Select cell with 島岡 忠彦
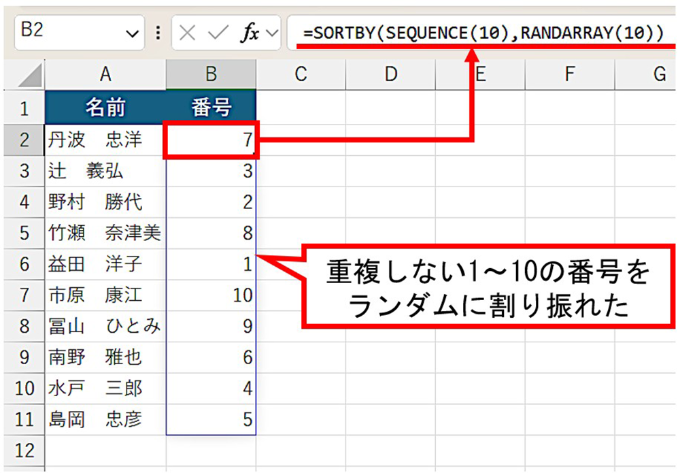Screen dimensions: 680x473 105,420
